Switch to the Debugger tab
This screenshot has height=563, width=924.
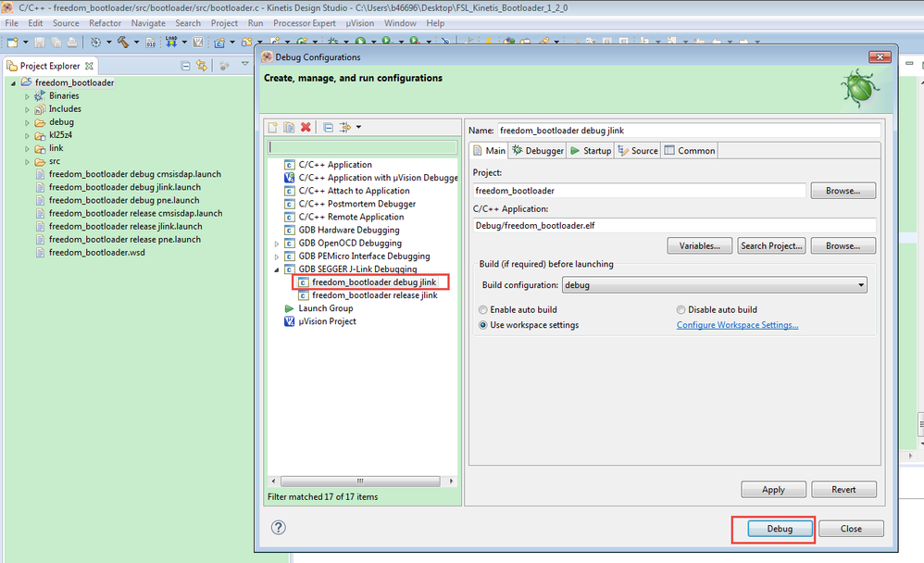tap(538, 150)
